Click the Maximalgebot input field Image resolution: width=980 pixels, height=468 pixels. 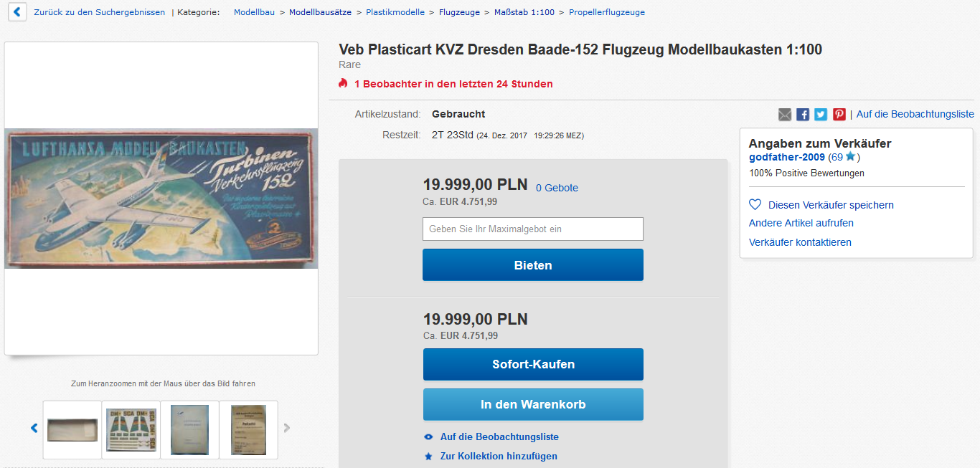pyautogui.click(x=533, y=229)
